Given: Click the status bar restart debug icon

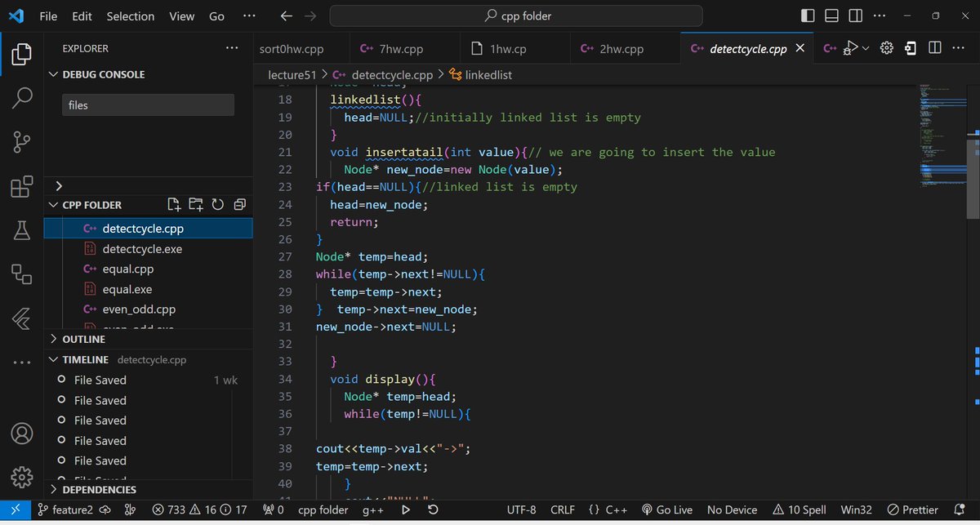Looking at the screenshot, I should (x=433, y=509).
